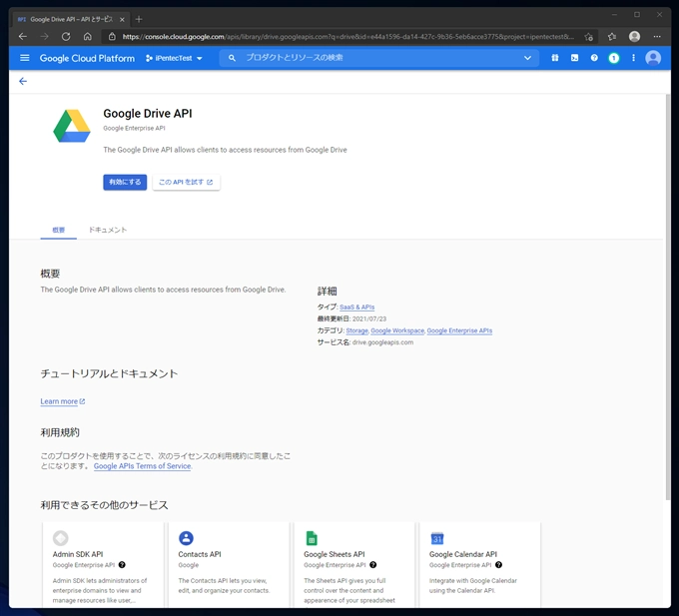This screenshot has width=679, height=616.
Task: Go to browser home page icon
Action: (x=88, y=36)
